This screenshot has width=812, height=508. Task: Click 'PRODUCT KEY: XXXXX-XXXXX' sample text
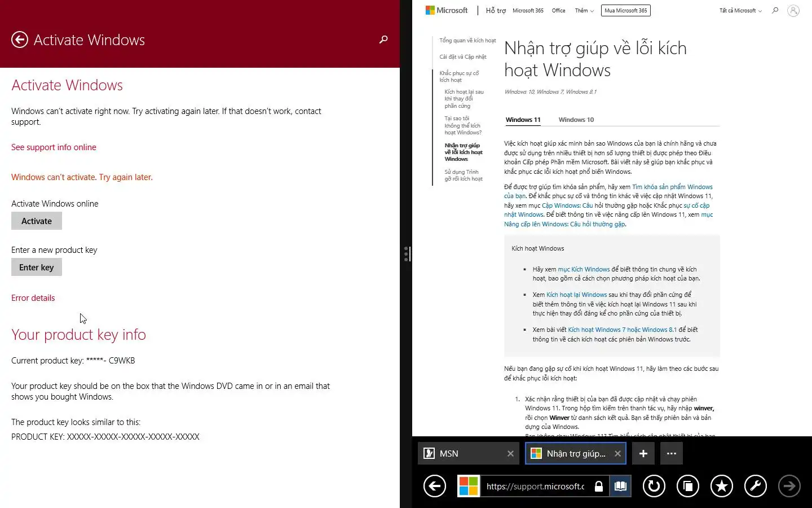[x=105, y=437]
